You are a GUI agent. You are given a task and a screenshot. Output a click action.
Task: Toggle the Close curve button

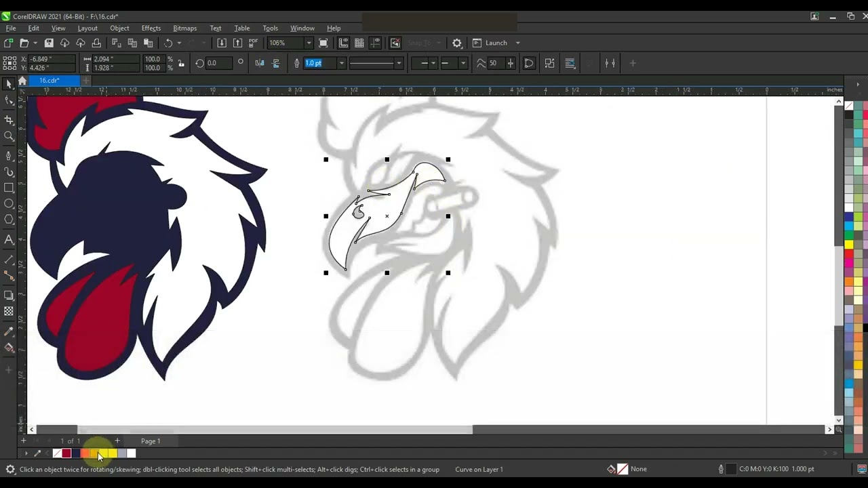coord(529,63)
